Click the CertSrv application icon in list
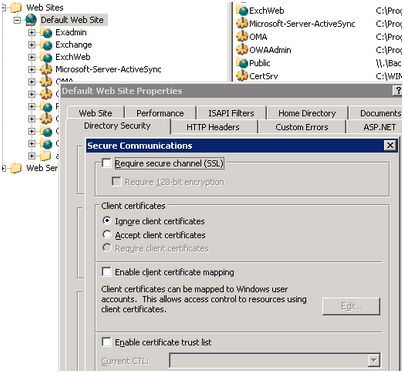Screen dimensions: 404x373 (x=242, y=76)
